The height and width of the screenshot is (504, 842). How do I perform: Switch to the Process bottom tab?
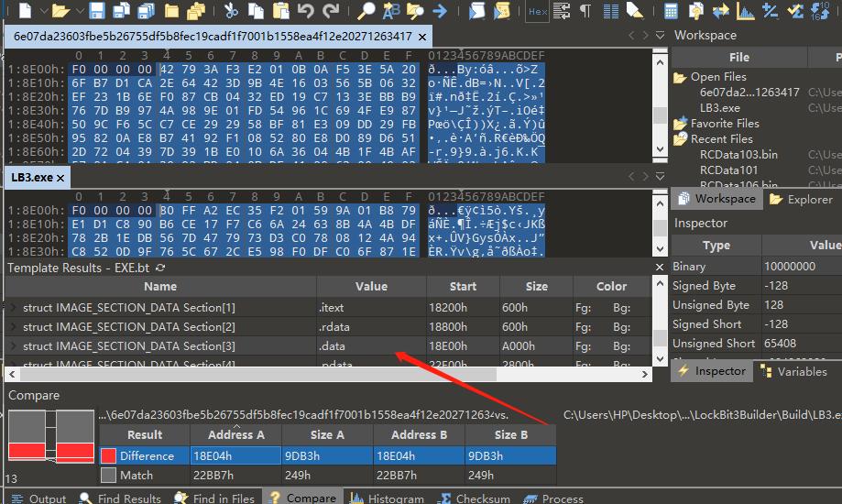coord(553,499)
